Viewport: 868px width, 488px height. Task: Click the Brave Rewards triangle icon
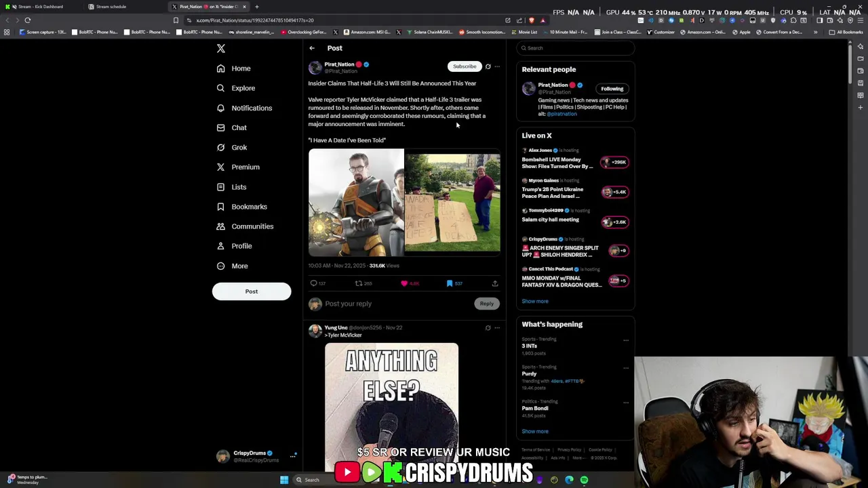[542, 20]
